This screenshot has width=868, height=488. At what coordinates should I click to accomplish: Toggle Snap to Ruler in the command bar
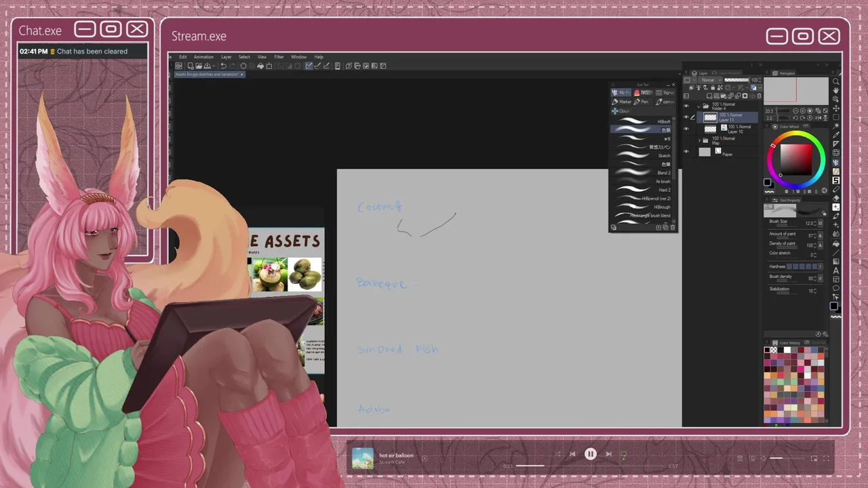(x=309, y=66)
